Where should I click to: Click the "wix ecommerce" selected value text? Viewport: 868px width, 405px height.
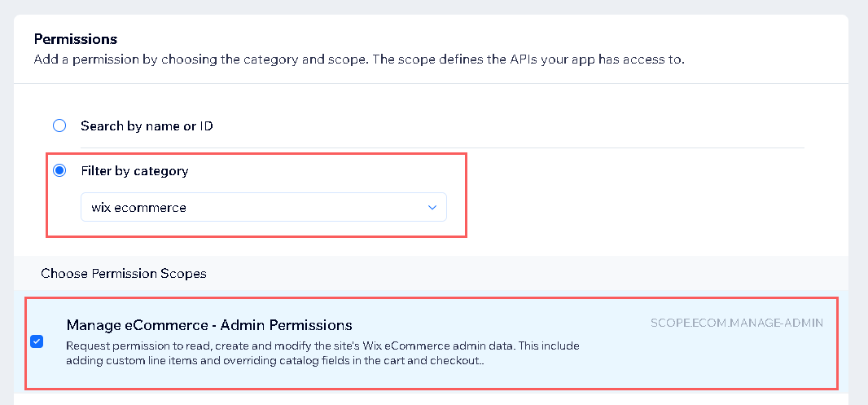[x=139, y=208]
